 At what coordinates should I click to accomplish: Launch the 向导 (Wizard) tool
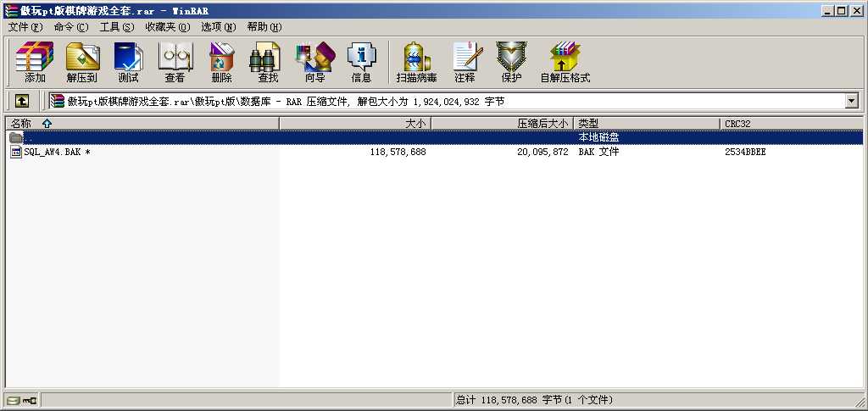click(x=315, y=62)
